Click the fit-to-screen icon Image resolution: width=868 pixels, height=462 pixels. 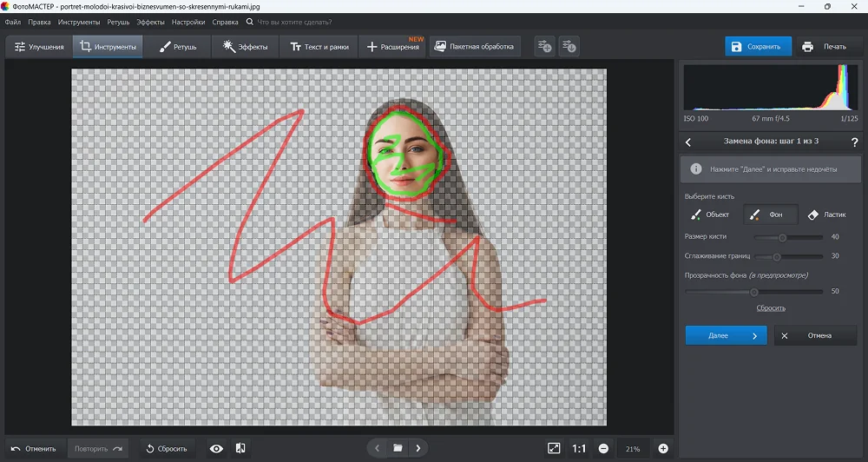coord(554,448)
